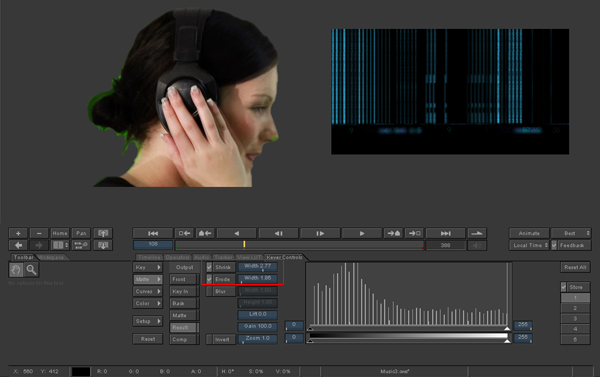Select the Hand pan tool
The height and width of the screenshot is (377, 600).
click(16, 270)
